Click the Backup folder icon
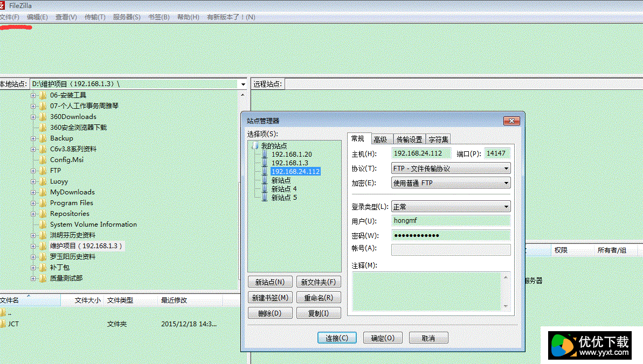 [43, 138]
